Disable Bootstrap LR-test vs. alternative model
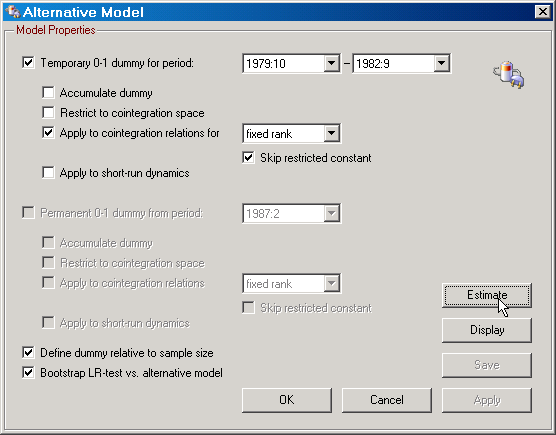 click(28, 373)
